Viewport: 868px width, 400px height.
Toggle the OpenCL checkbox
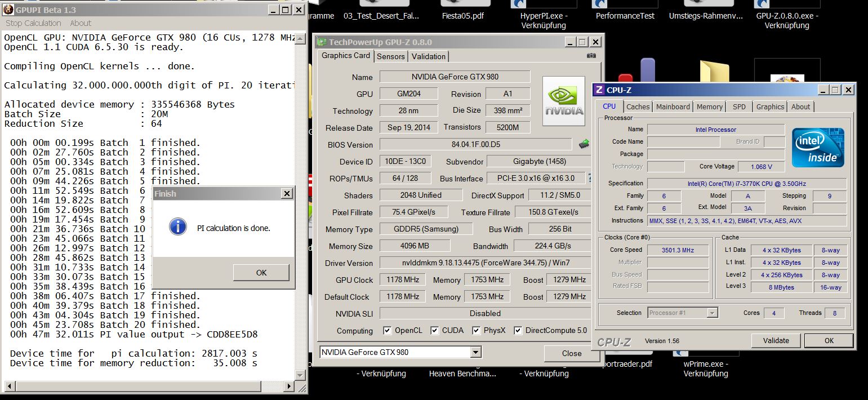(x=387, y=331)
